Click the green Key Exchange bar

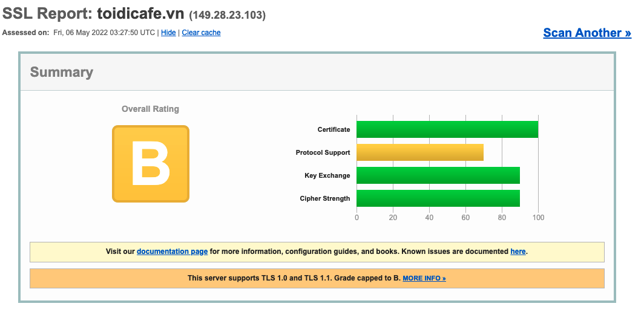[438, 175]
